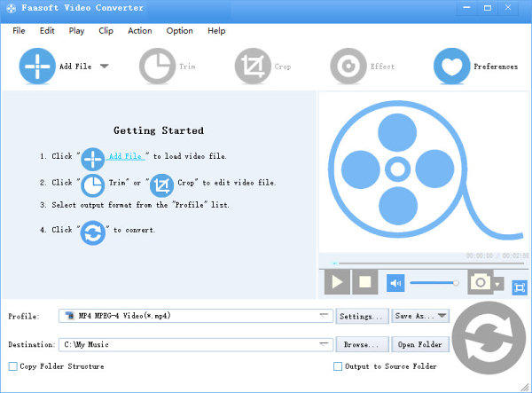Open the Option menu
Screen dimensions: 532x393
point(179,31)
